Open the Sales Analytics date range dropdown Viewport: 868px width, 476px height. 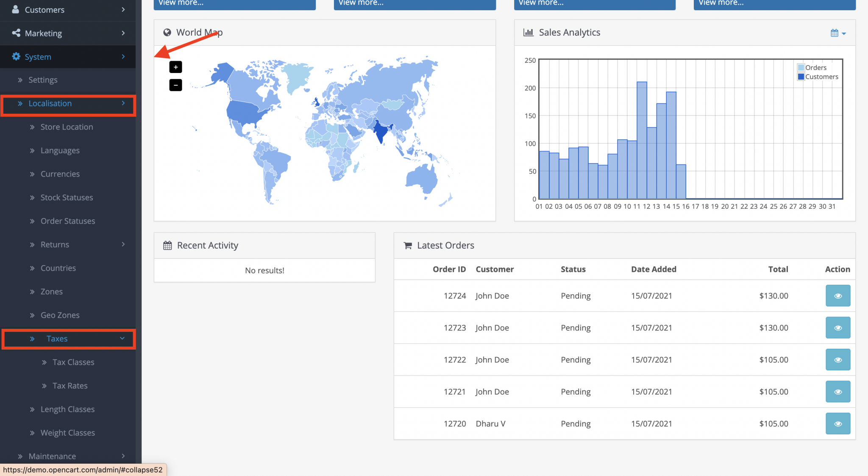pyautogui.click(x=838, y=33)
